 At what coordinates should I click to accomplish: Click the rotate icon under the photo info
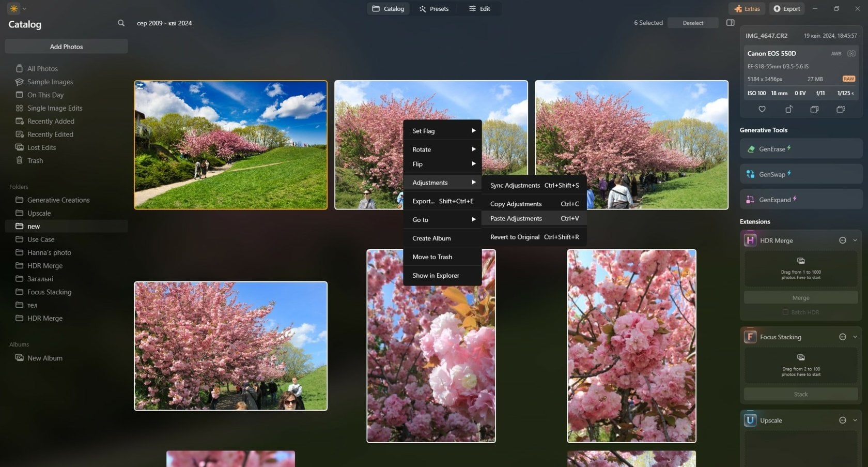click(x=789, y=109)
